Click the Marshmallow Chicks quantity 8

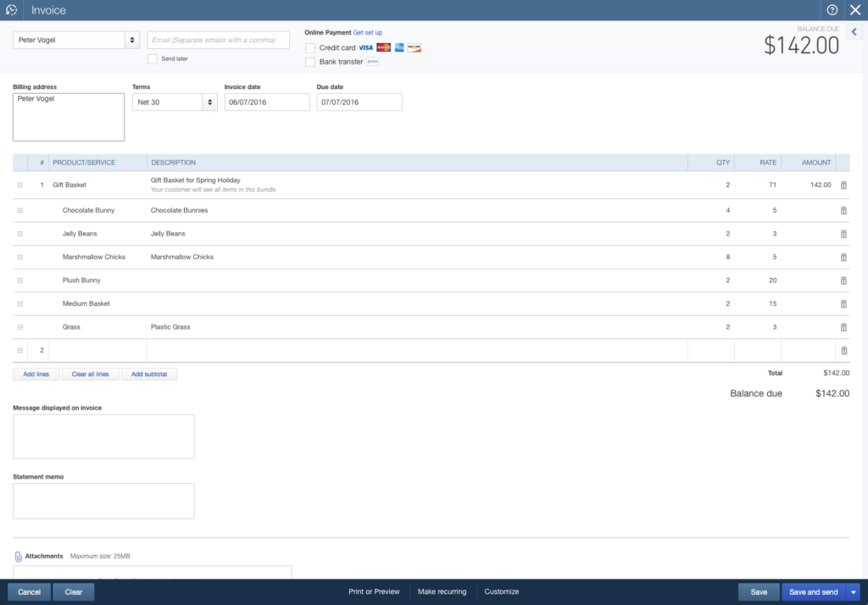728,257
